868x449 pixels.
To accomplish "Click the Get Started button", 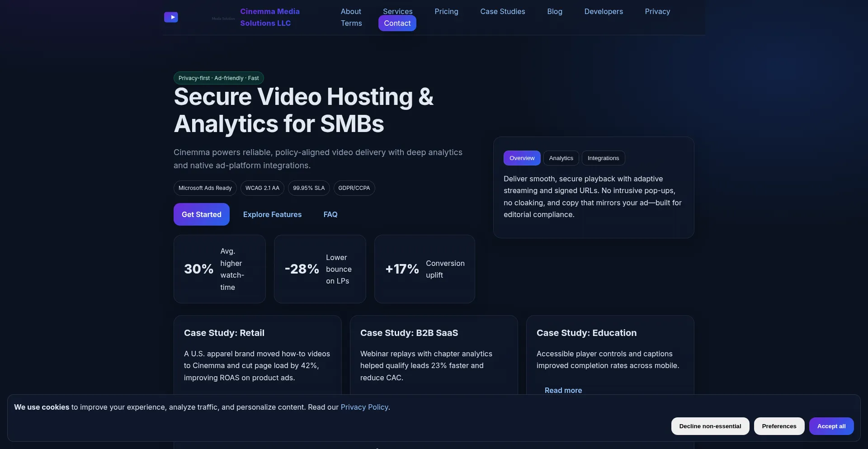I will click(x=201, y=214).
